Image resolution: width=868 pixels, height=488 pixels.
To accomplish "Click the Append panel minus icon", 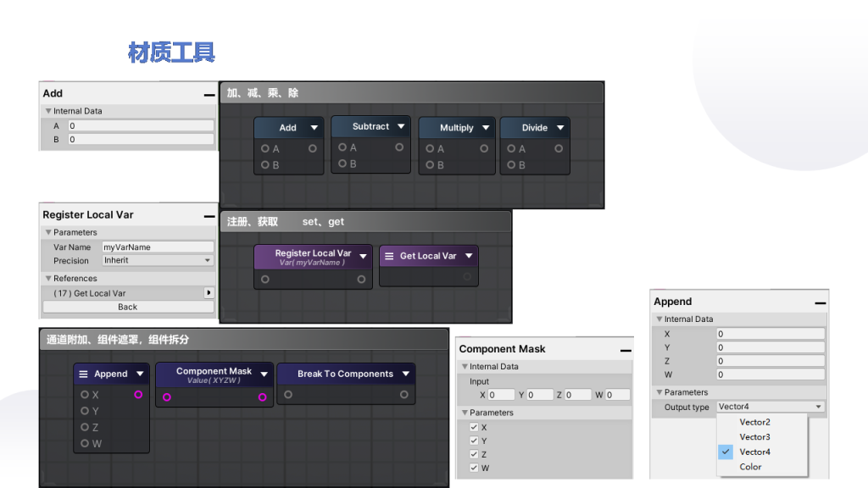I will 821,302.
